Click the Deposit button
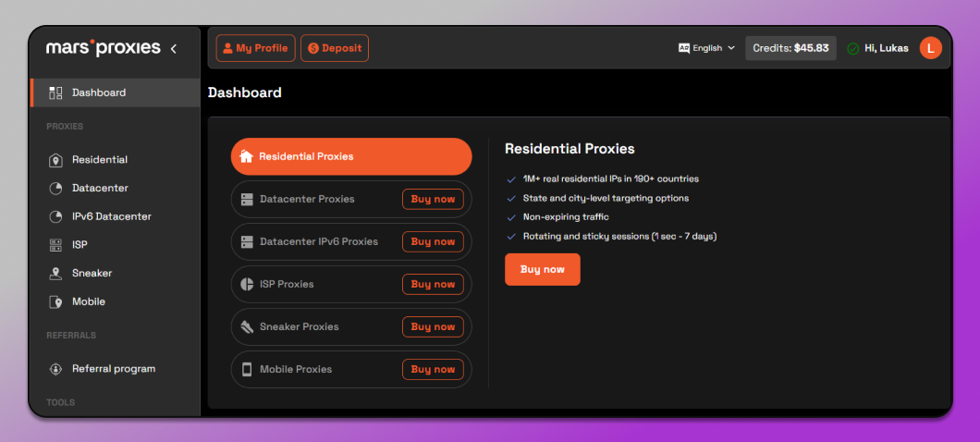 pos(335,48)
